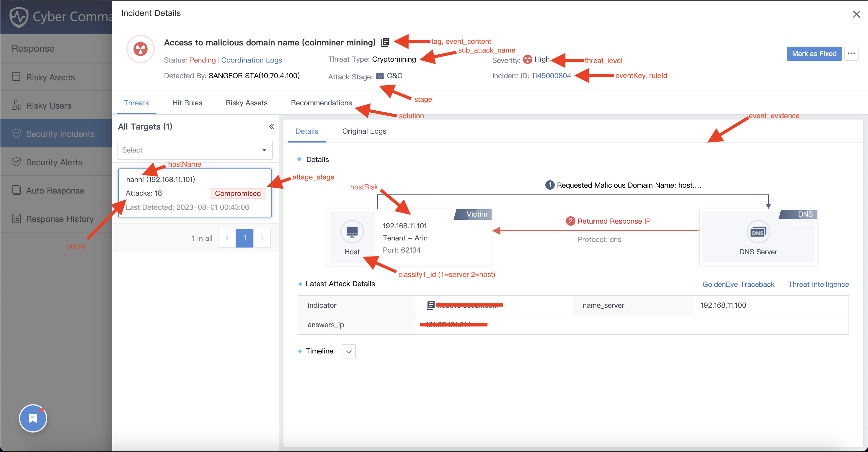Collapse the All Targets panel
The image size is (868, 452).
(x=271, y=127)
